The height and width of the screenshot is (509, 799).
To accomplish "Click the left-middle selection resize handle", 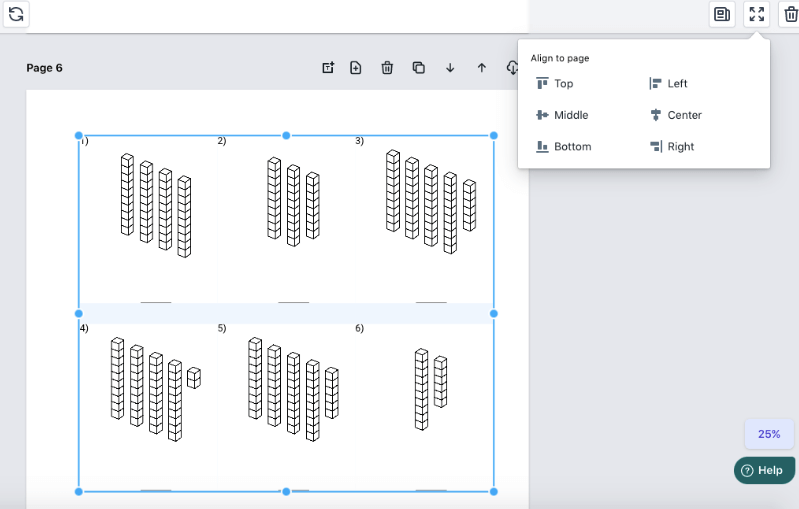I will 78,313.
